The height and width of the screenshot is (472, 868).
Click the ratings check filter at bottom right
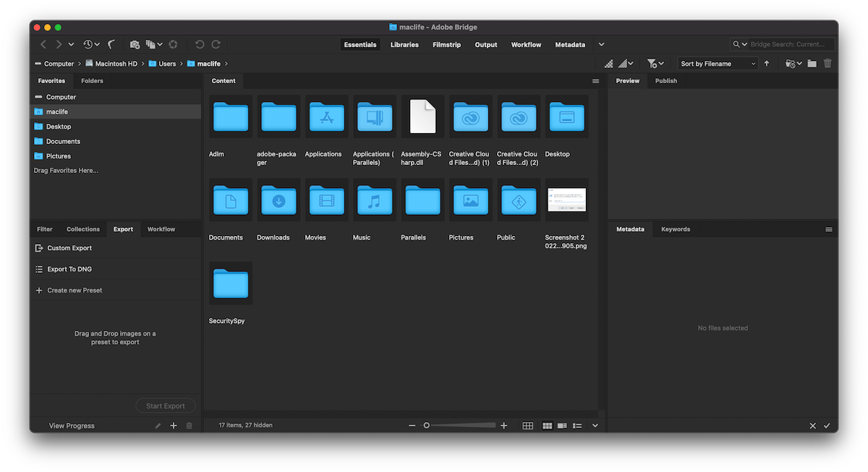pyautogui.click(x=827, y=426)
